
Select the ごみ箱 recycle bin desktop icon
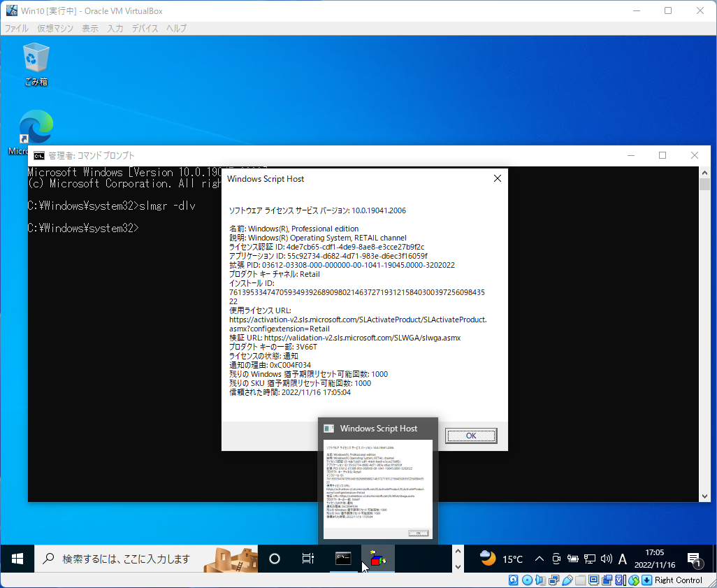(x=36, y=64)
